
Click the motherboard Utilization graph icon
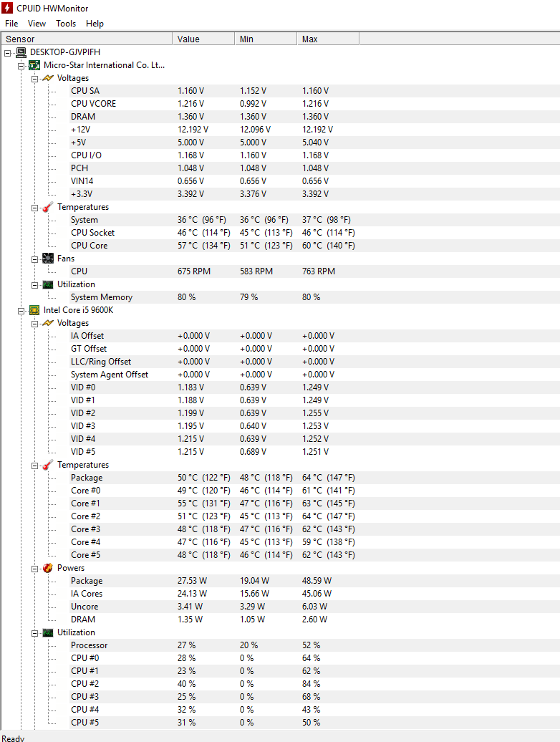[48, 284]
